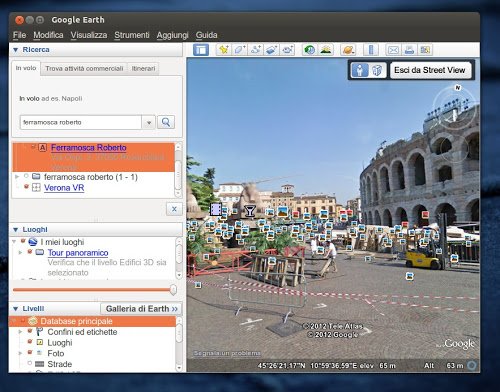Collapse the Luoghi panel

pos(15,230)
